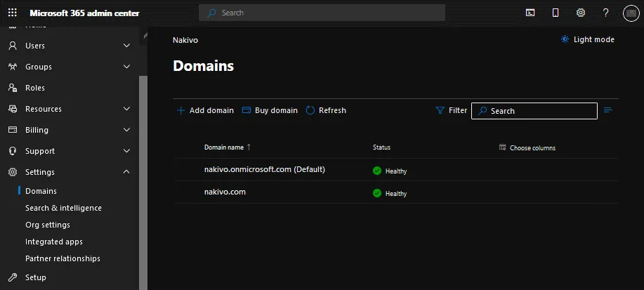644x290 pixels.
Task: Click the mobile app phone icon
Action: click(x=556, y=13)
